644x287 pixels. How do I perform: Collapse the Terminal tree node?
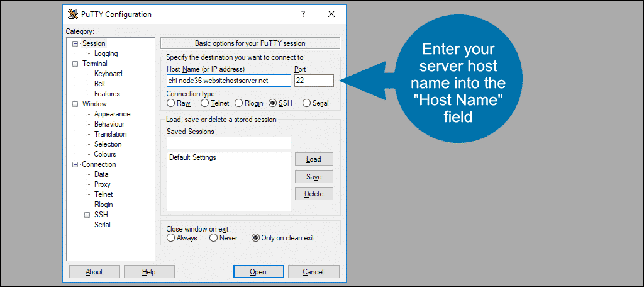75,64
